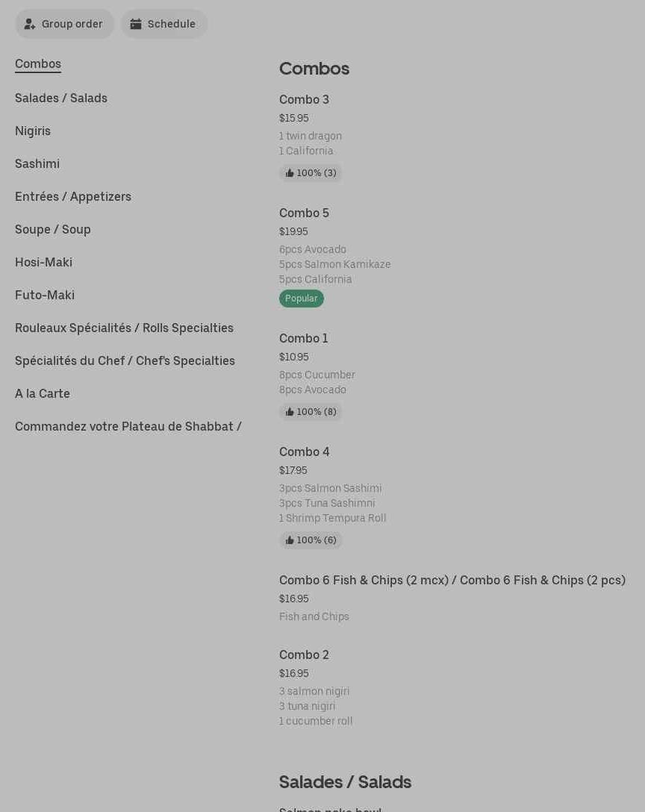This screenshot has height=812, width=645.
Task: Open Commandez votre Plateau de Shabbat category
Action: (x=128, y=427)
